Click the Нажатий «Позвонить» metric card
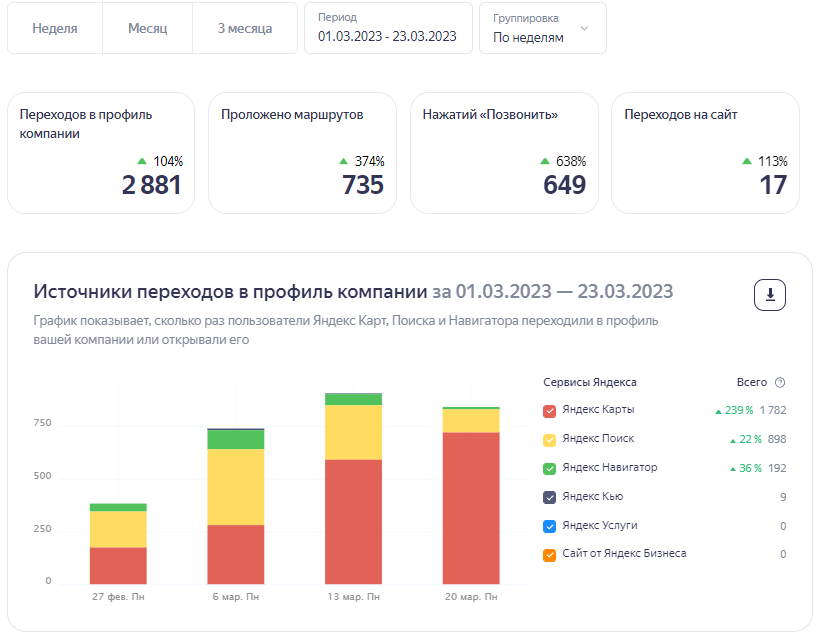This screenshot has width=816, height=636. click(x=504, y=153)
